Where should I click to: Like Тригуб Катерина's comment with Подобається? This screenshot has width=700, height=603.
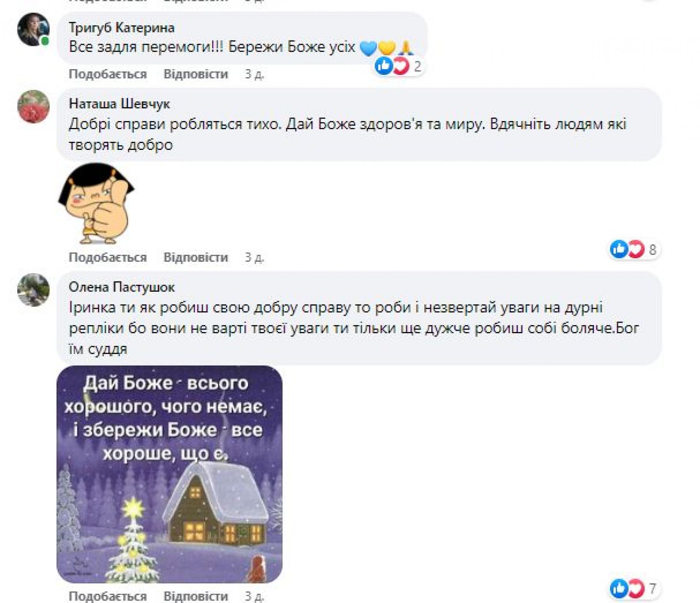(108, 74)
